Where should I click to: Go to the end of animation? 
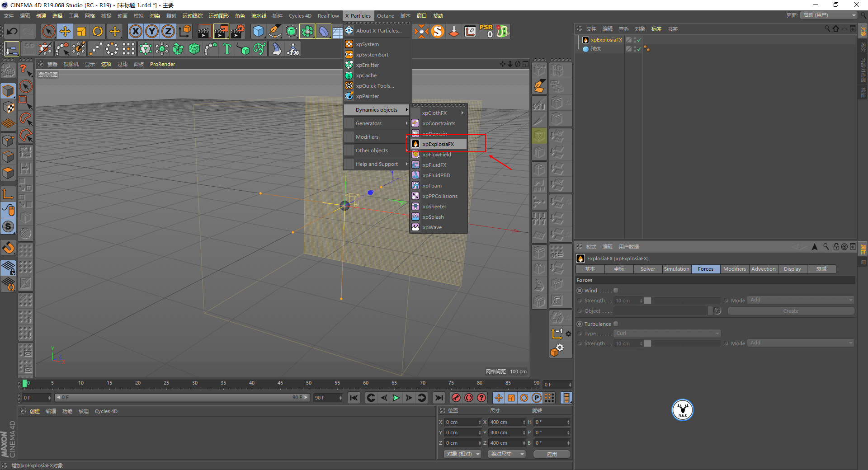click(439, 398)
